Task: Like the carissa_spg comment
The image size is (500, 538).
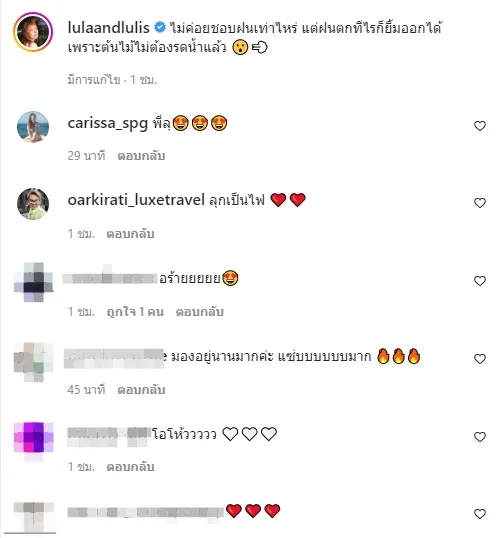Action: tap(479, 126)
